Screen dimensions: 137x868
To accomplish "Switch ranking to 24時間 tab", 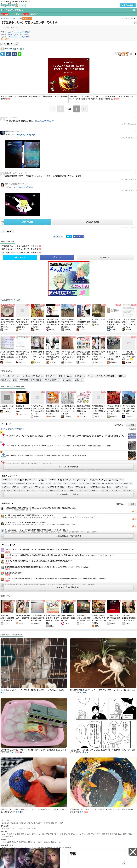I will tap(131, 425).
